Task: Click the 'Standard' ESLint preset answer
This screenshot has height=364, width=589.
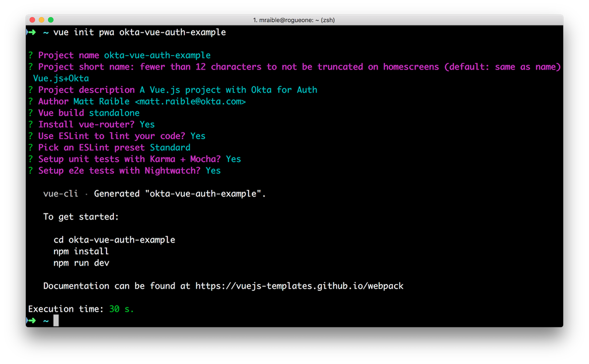Action: tap(170, 148)
